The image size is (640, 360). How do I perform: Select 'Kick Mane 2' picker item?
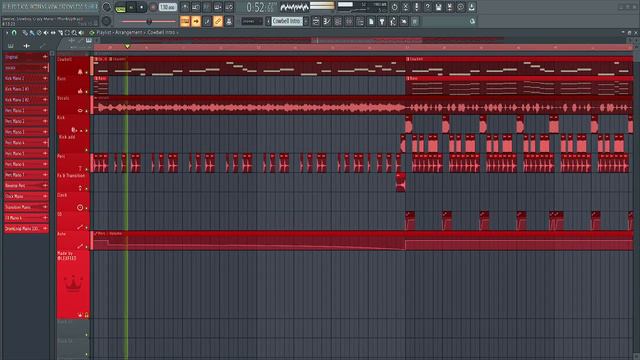(x=26, y=78)
